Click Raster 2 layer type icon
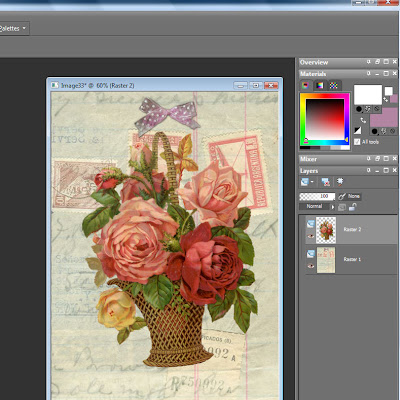This screenshot has height=400, width=400. click(x=311, y=224)
